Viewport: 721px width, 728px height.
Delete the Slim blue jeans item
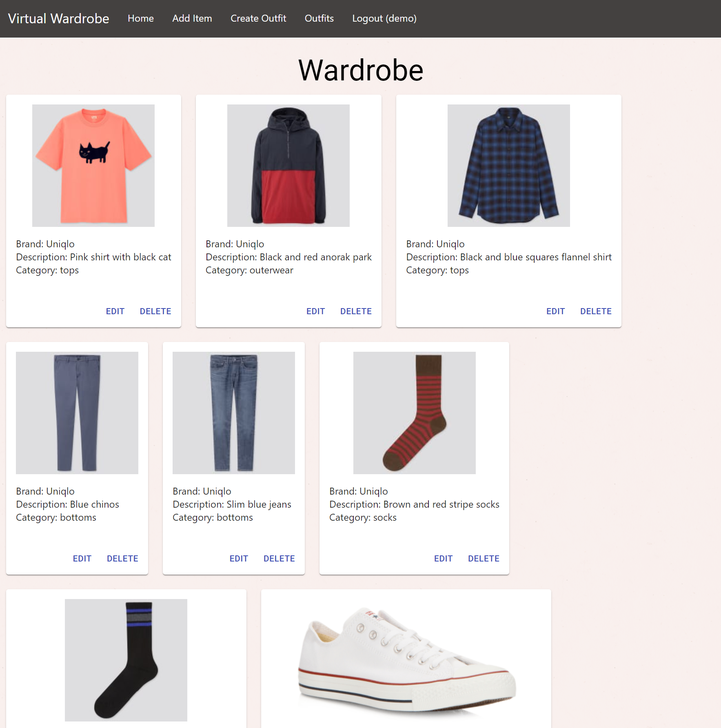[279, 559]
